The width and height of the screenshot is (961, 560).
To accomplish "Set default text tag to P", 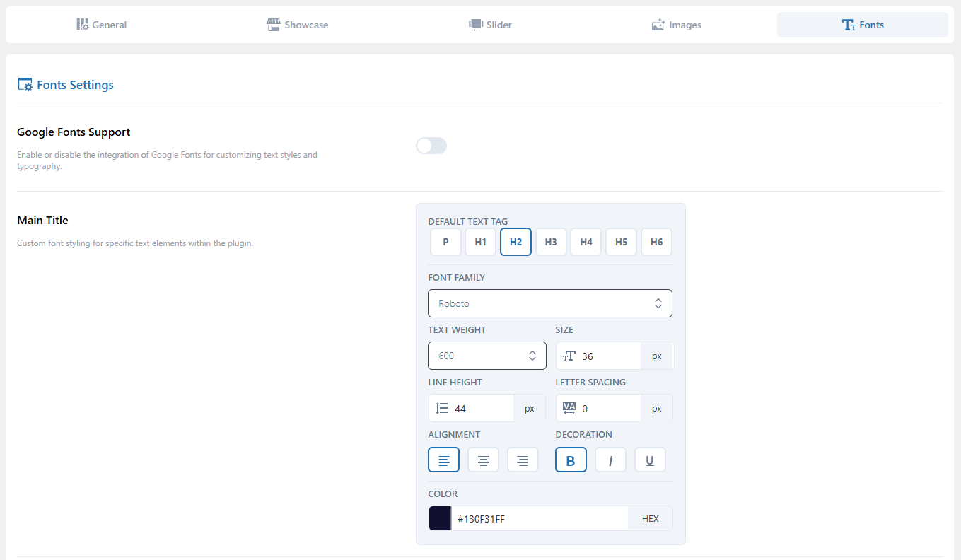I will 445,242.
